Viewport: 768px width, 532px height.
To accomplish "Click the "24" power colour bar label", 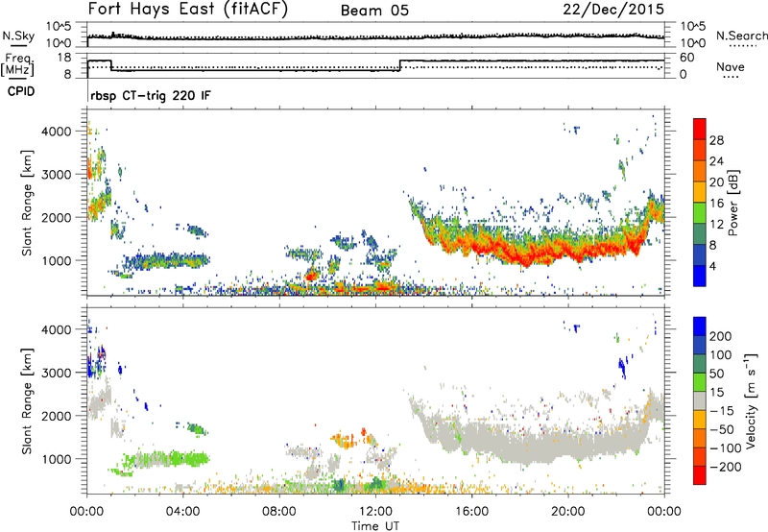I will coord(716,161).
